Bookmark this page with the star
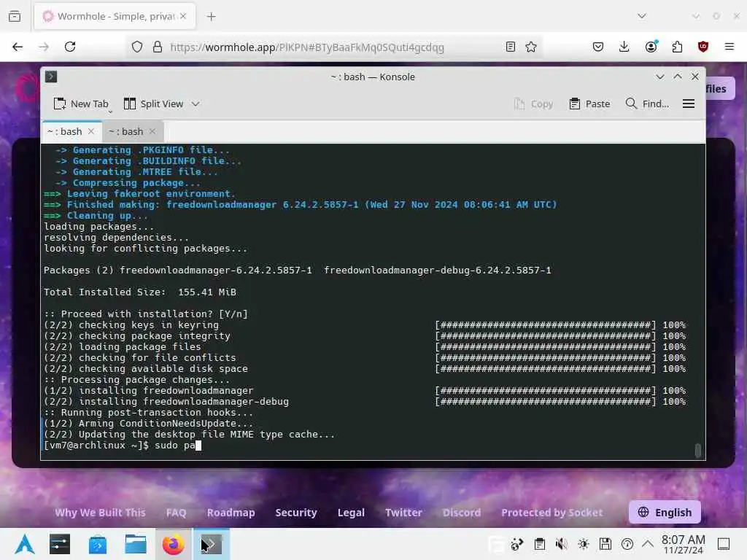The image size is (747, 560). pos(531,47)
